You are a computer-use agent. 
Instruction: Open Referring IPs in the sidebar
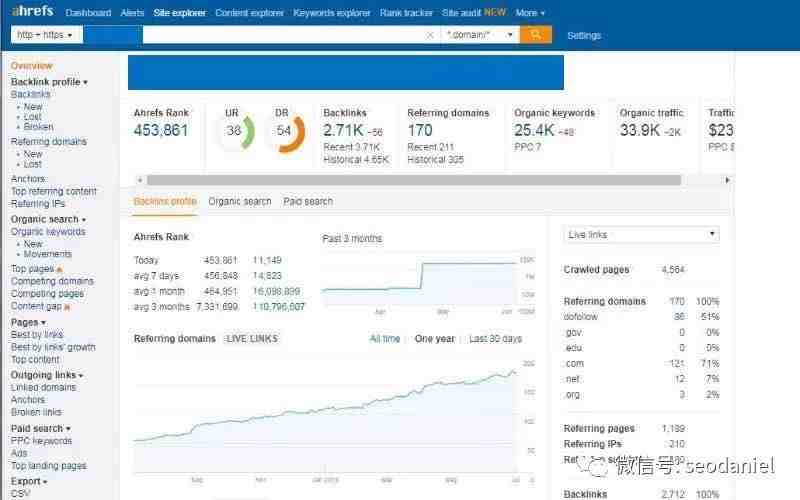point(38,204)
